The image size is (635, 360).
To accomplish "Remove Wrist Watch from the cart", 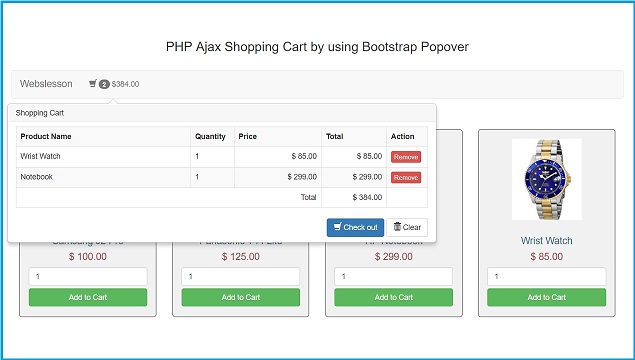I will pyautogui.click(x=406, y=157).
